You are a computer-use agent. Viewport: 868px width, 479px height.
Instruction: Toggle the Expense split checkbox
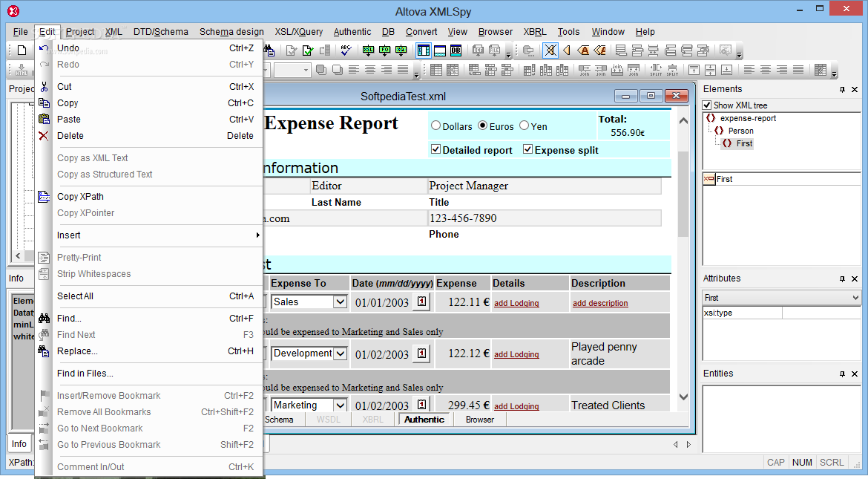click(x=528, y=150)
